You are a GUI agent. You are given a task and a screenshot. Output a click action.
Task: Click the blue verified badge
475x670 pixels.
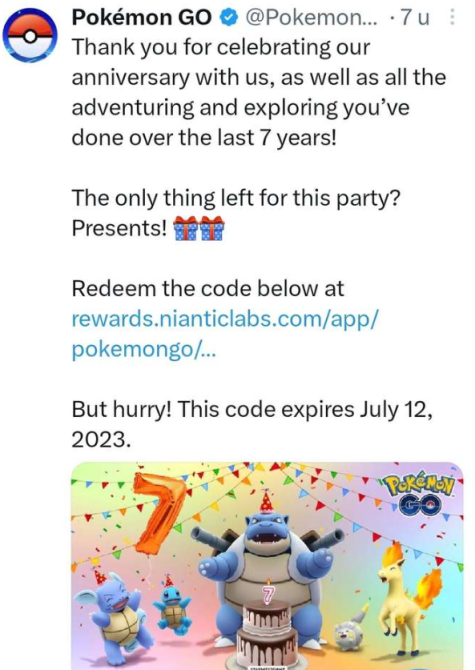coord(229,18)
